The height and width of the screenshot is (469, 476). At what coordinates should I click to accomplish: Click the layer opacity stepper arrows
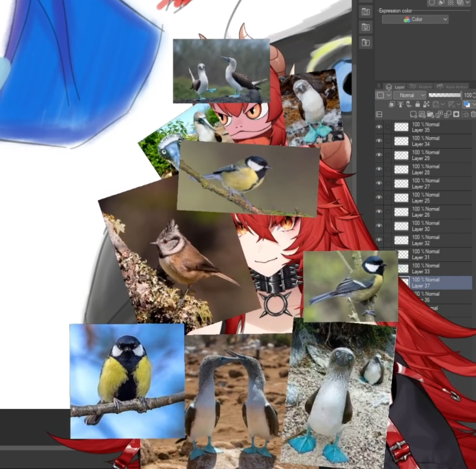474,95
